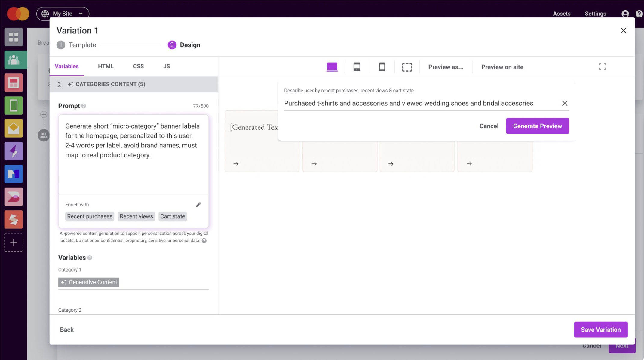Click Generative Content tag under Category 1
The height and width of the screenshot is (360, 644).
(89, 282)
